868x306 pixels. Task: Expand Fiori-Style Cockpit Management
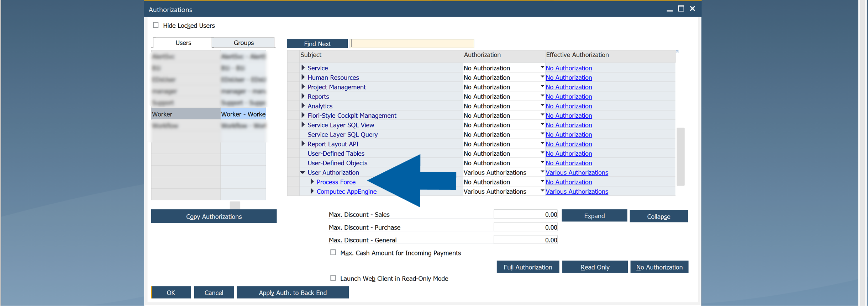point(303,115)
